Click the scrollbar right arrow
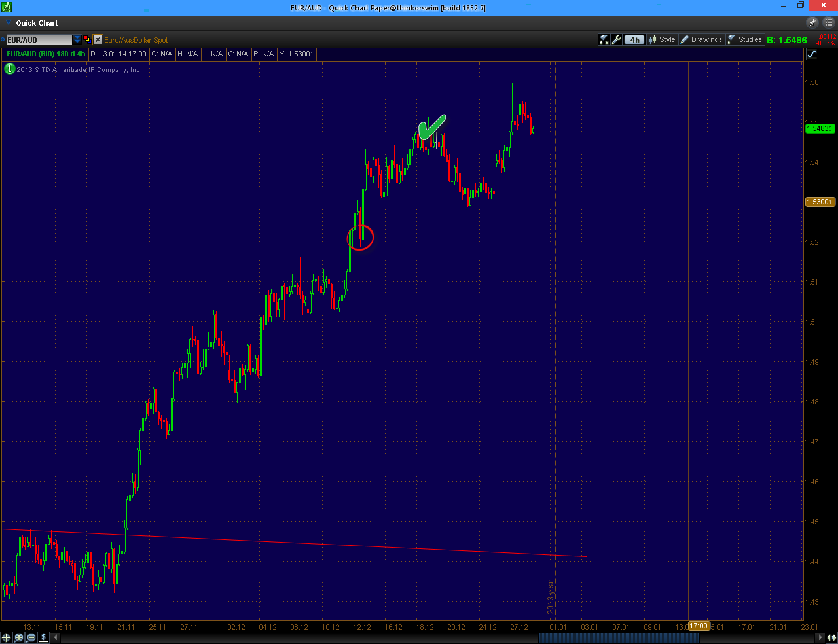 [820, 637]
